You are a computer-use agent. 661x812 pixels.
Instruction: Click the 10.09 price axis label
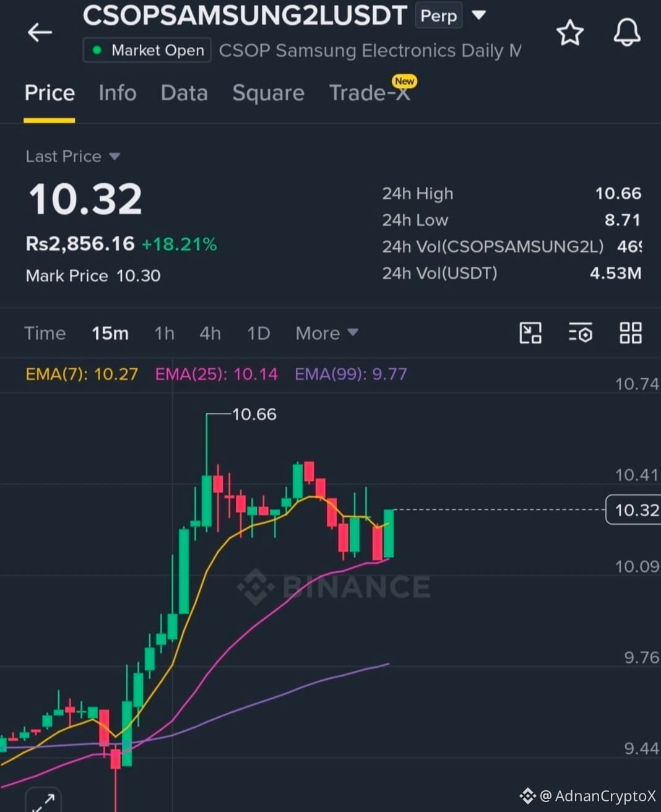point(637,566)
